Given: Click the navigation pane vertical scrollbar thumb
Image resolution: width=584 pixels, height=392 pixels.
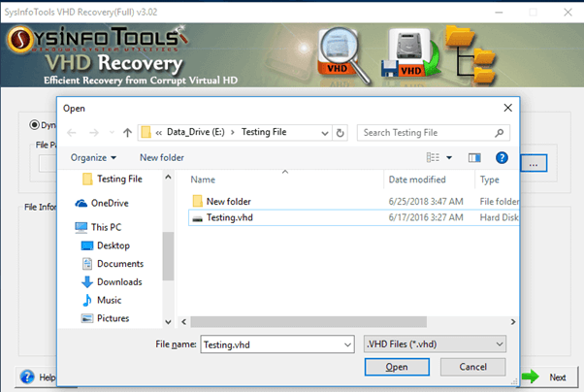Looking at the screenshot, I should point(168,256).
